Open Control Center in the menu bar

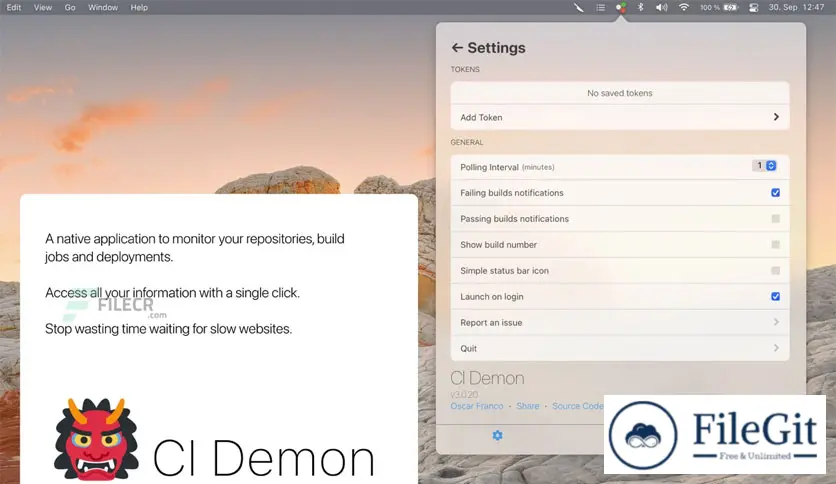[x=753, y=7]
